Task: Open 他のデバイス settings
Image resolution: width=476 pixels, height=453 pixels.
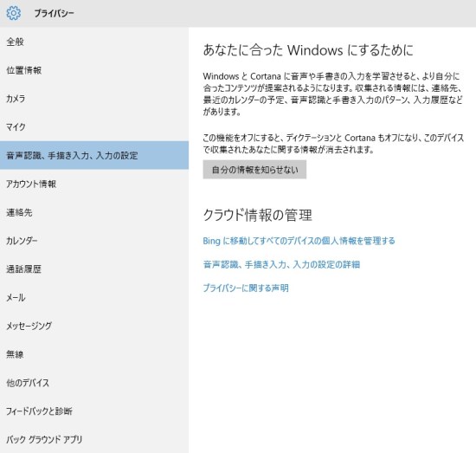Action: (94, 383)
